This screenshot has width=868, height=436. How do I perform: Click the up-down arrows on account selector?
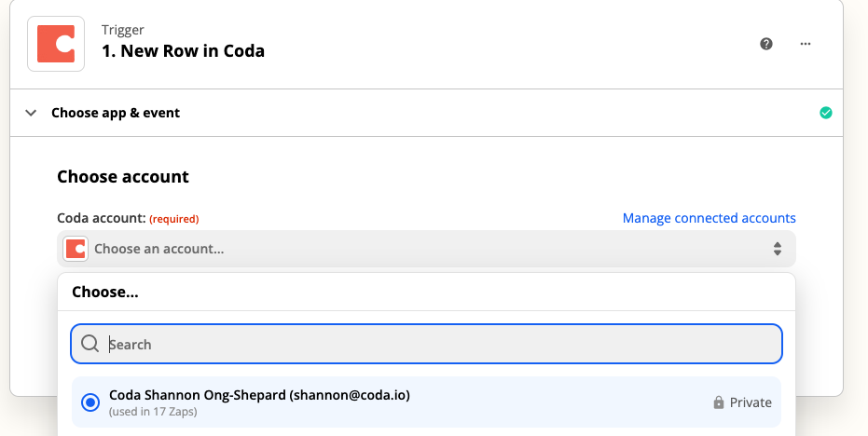click(x=778, y=249)
